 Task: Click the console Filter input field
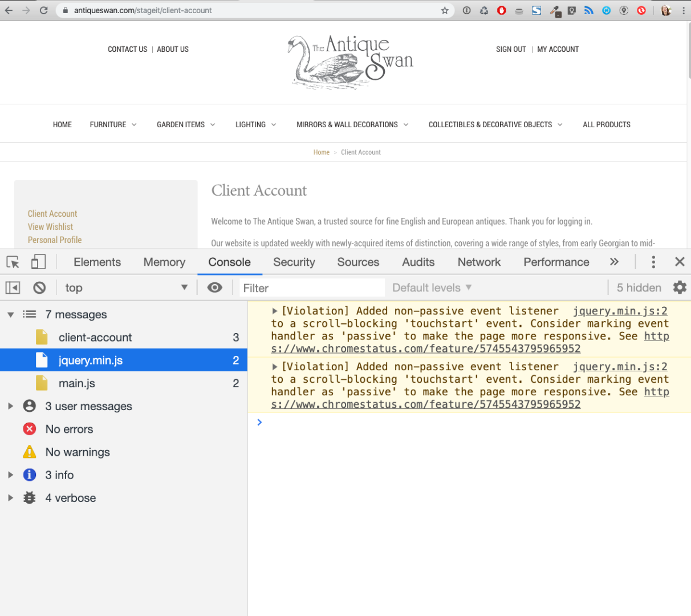(x=312, y=288)
